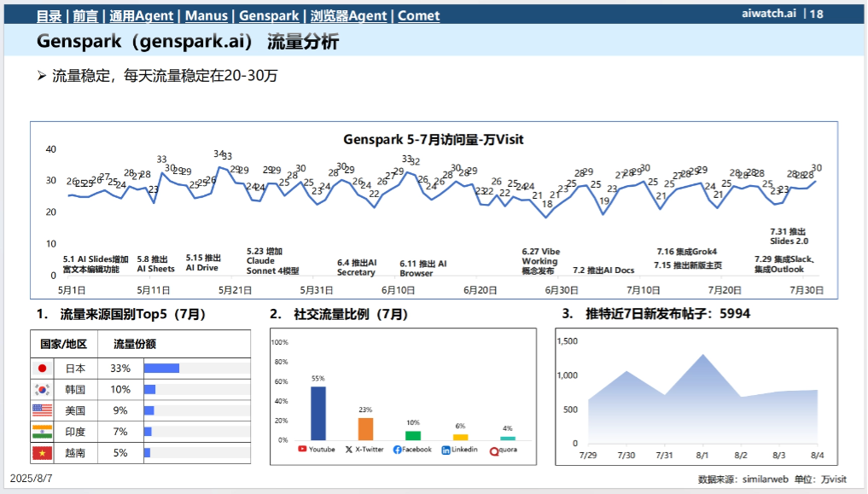Click the 国家/地区 column header

pyautogui.click(x=64, y=344)
